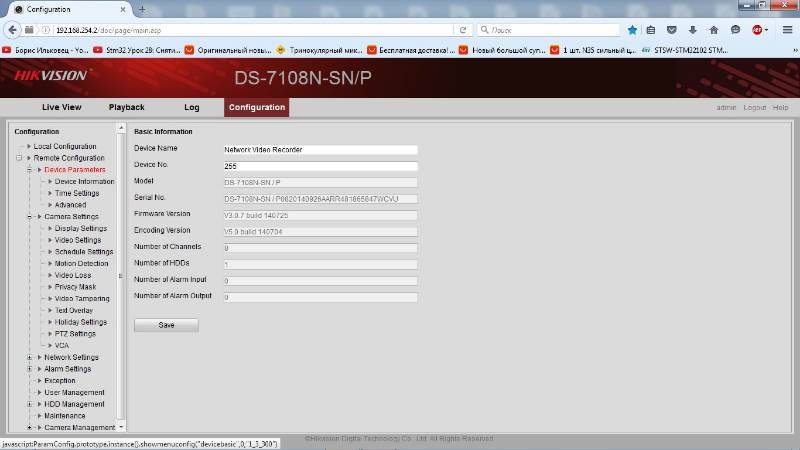Viewport: 800px width, 450px height.
Task: Open the Тринокулярный мик... bookmark
Action: 319,50
